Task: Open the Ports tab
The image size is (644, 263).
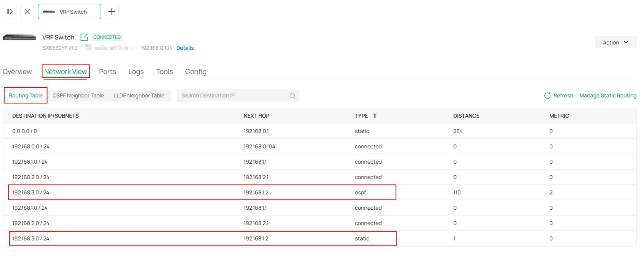Action: pos(107,71)
